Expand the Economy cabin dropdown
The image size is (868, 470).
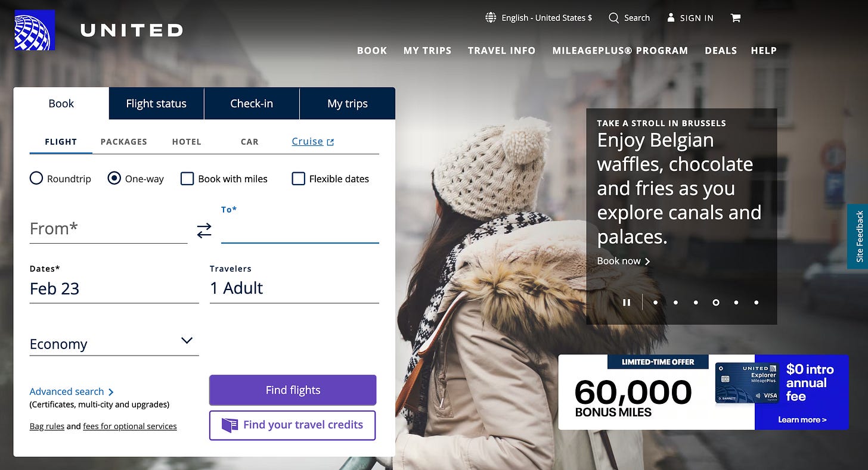(114, 344)
